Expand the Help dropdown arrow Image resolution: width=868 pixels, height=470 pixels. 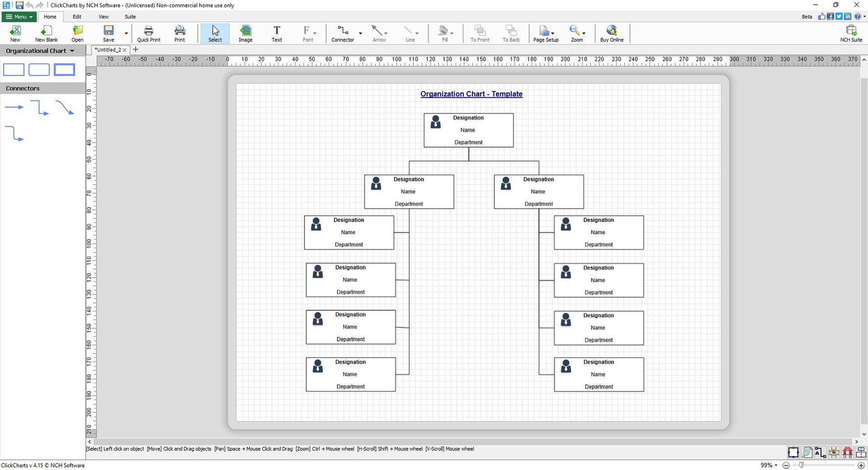tap(864, 17)
